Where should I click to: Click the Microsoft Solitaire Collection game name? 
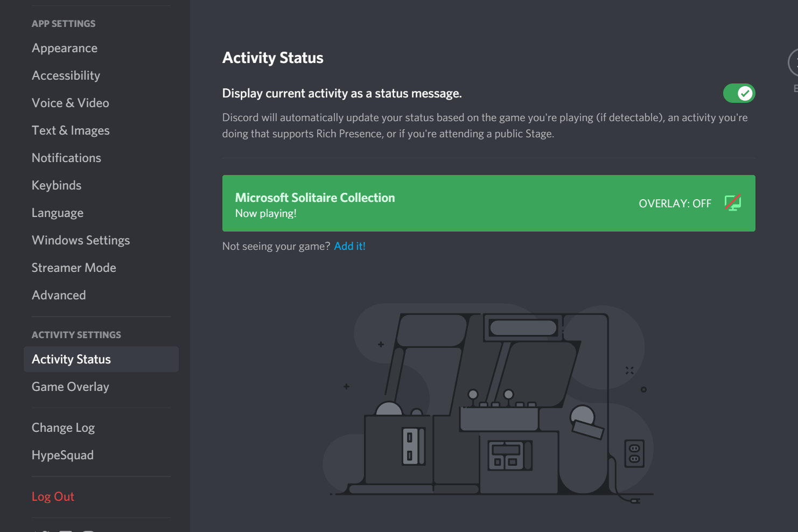(315, 198)
